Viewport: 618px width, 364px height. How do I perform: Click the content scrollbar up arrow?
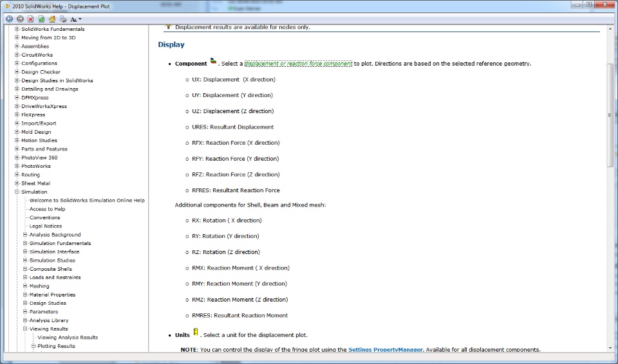(610, 30)
